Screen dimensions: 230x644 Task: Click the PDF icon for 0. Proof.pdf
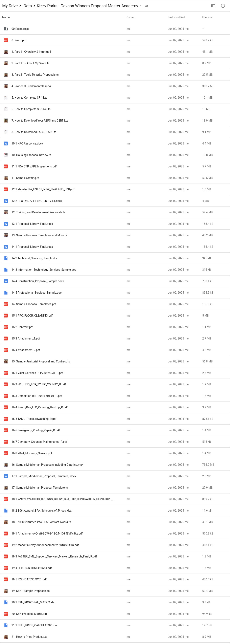(x=6, y=40)
